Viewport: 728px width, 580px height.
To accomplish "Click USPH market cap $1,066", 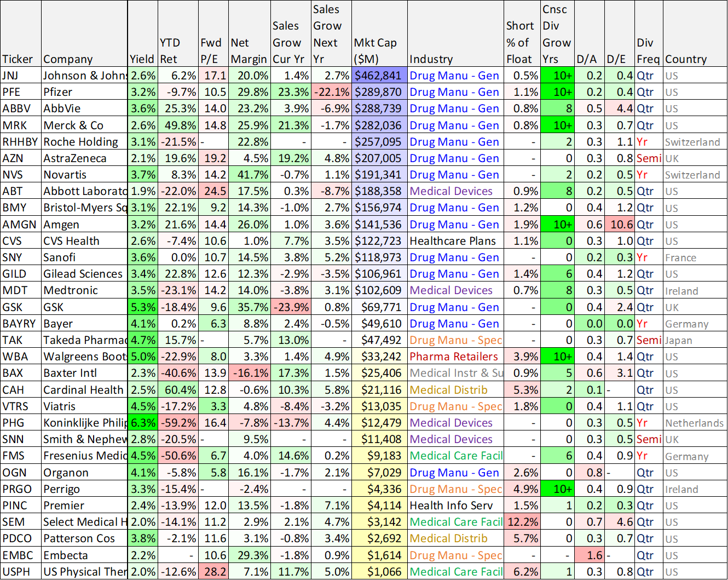I will (379, 572).
